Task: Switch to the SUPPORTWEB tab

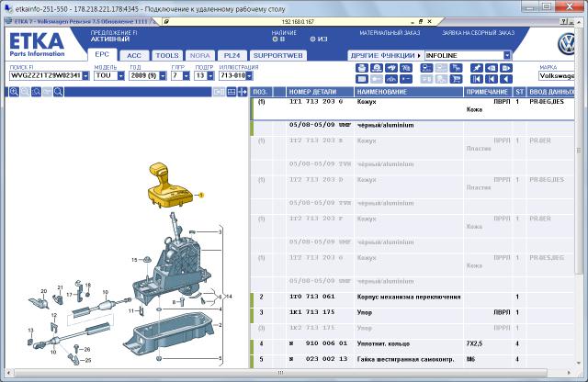Action: tap(277, 55)
